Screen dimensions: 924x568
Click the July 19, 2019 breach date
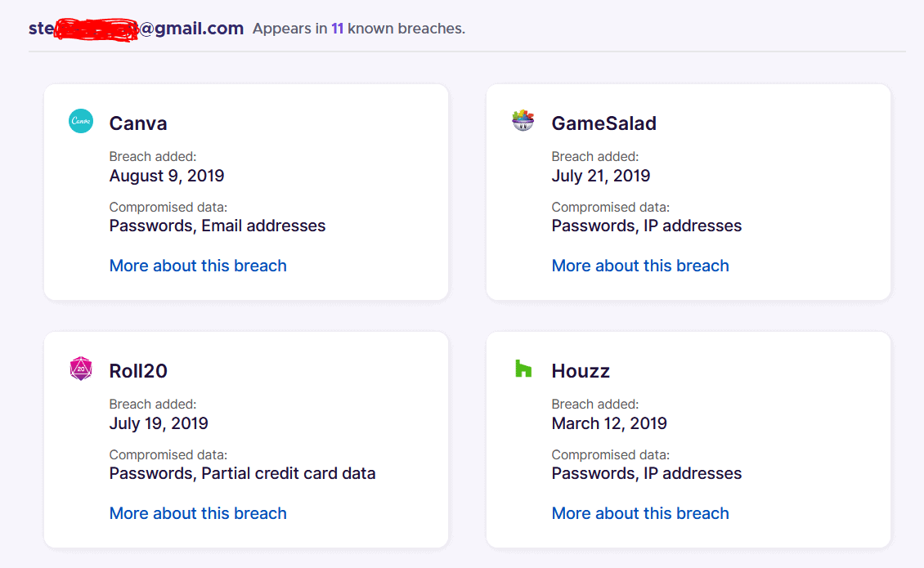(x=159, y=423)
